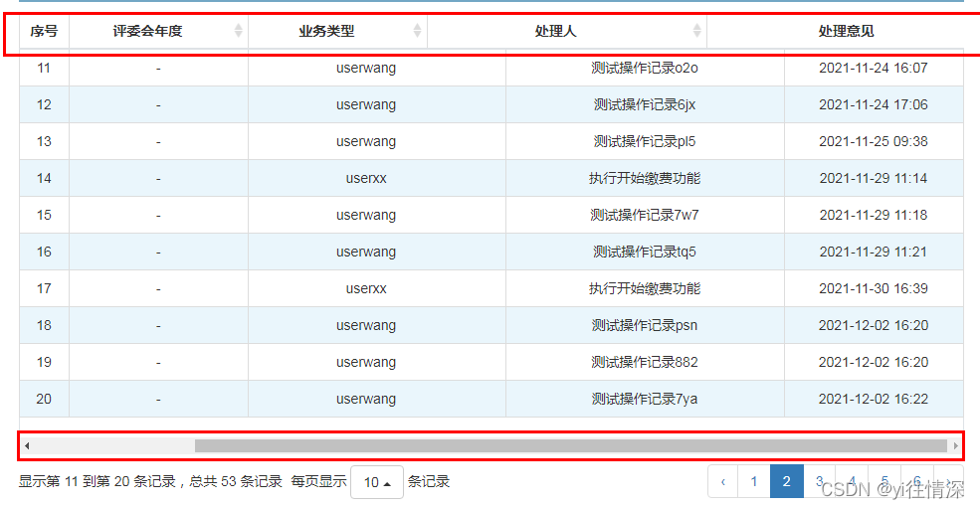Click the date 2021-11-30 16:39
Viewport: 980px width, 509px height.
pos(874,288)
